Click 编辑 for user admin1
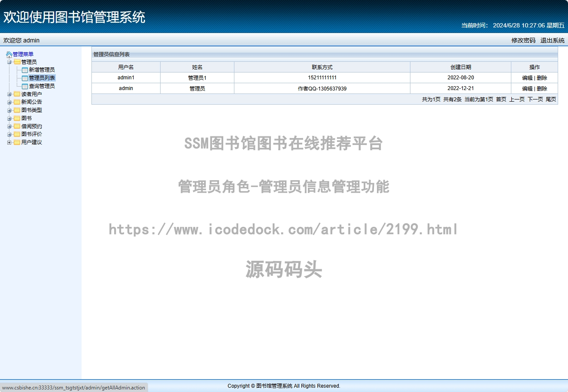The image size is (568, 392). 527,78
